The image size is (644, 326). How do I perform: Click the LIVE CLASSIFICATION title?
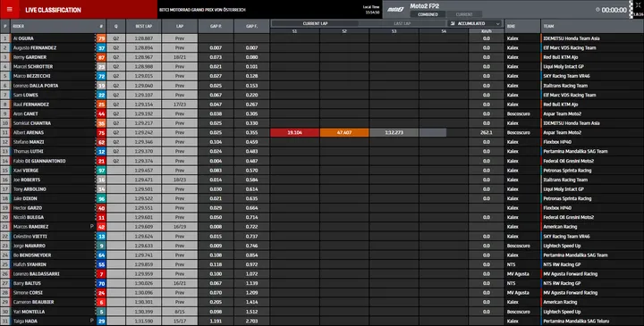[53, 10]
